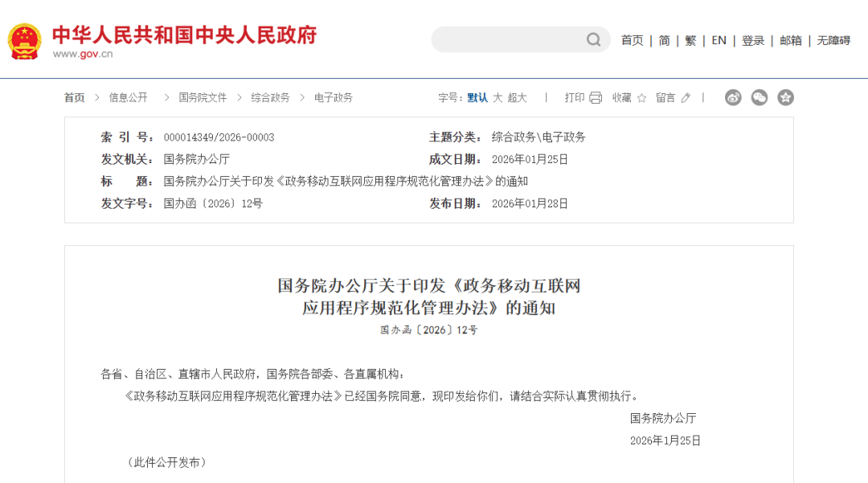The width and height of the screenshot is (868, 483).
Task: Select 默认 font size
Action: [477, 97]
